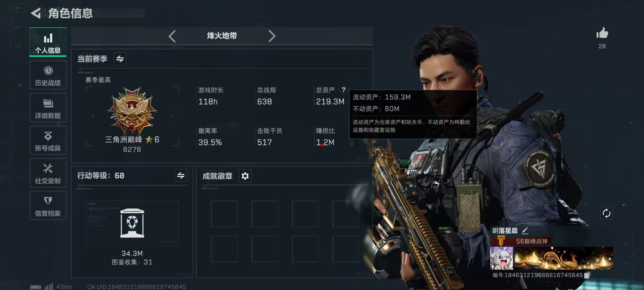644x290 pixels.
Task: Click the 总资产 question mark help icon
Action: (x=343, y=90)
